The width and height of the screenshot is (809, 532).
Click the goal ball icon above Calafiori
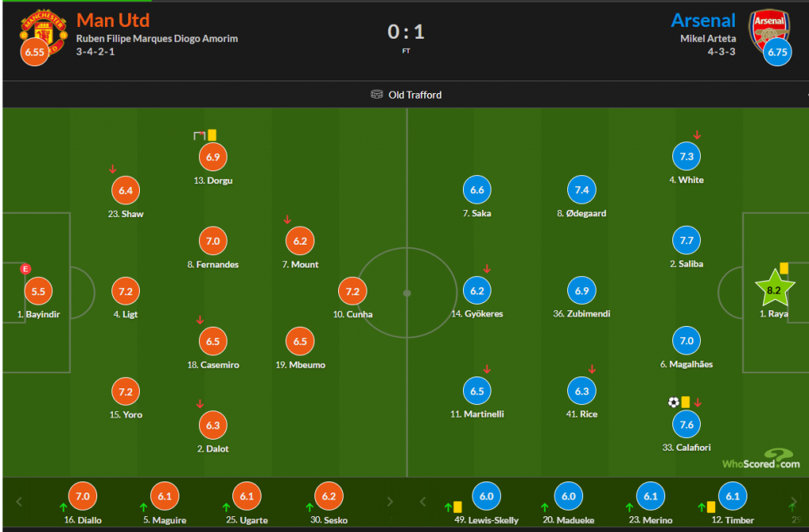pyautogui.click(x=673, y=402)
